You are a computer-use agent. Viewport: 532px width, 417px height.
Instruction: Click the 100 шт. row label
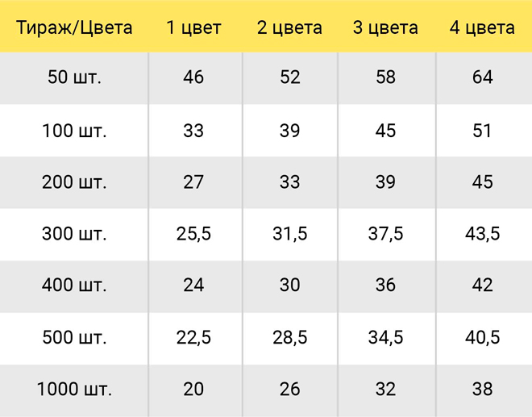(74, 131)
